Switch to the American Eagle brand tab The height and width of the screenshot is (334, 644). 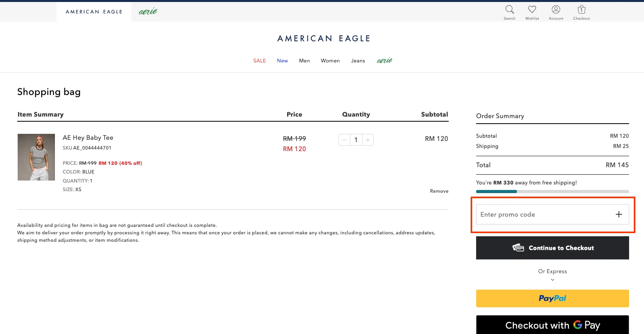point(94,12)
